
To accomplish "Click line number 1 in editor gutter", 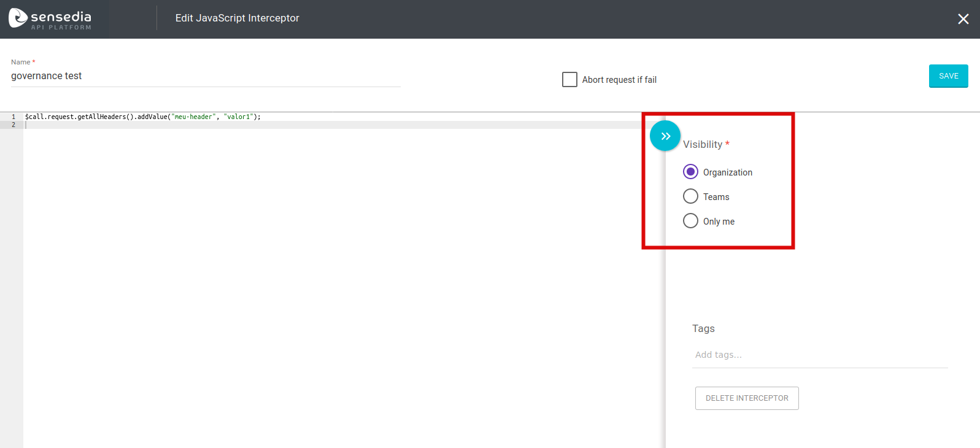I will [x=13, y=117].
